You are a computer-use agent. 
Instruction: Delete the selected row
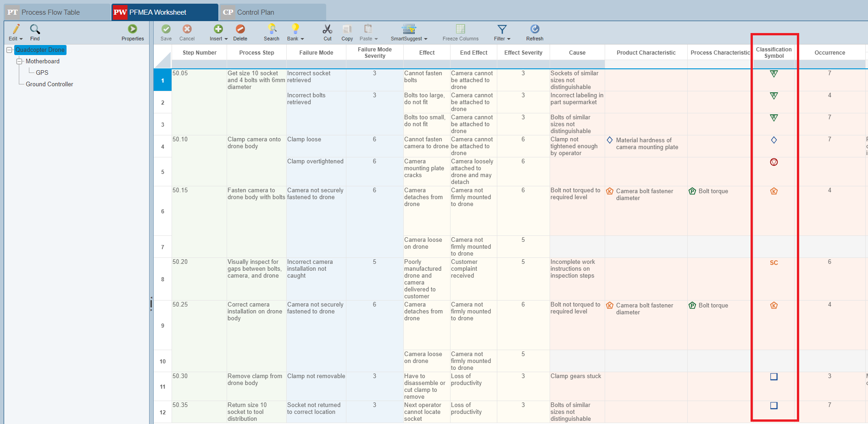(x=240, y=32)
